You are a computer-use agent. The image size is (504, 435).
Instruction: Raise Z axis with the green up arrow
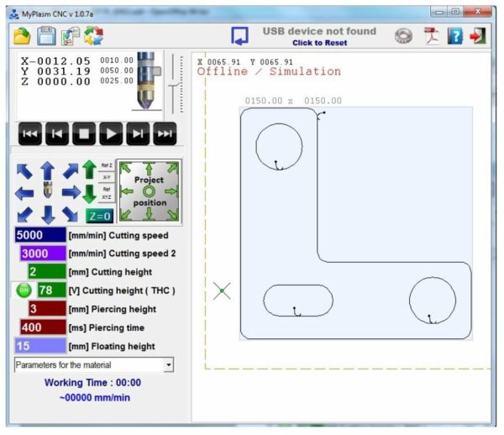click(89, 170)
